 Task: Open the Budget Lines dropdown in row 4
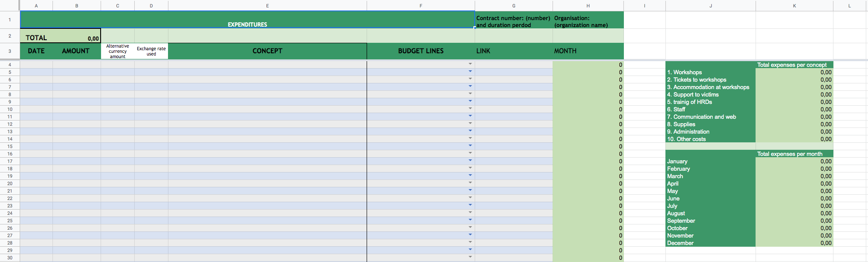coord(470,64)
